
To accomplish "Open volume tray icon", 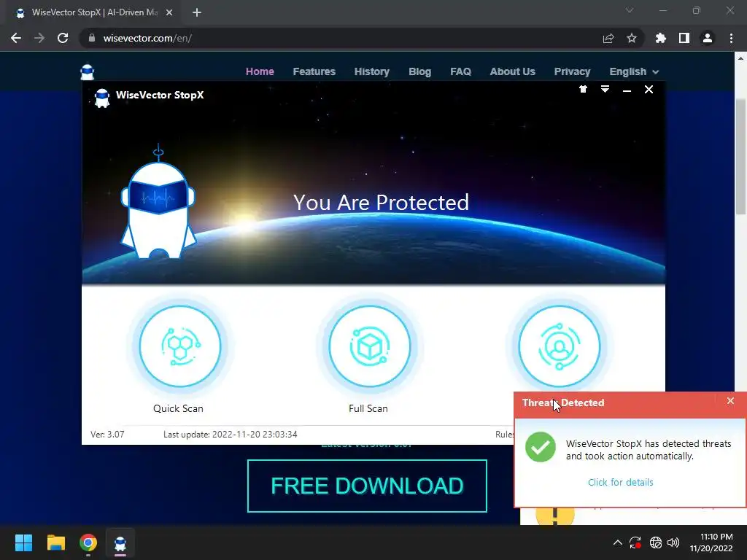I will (673, 542).
